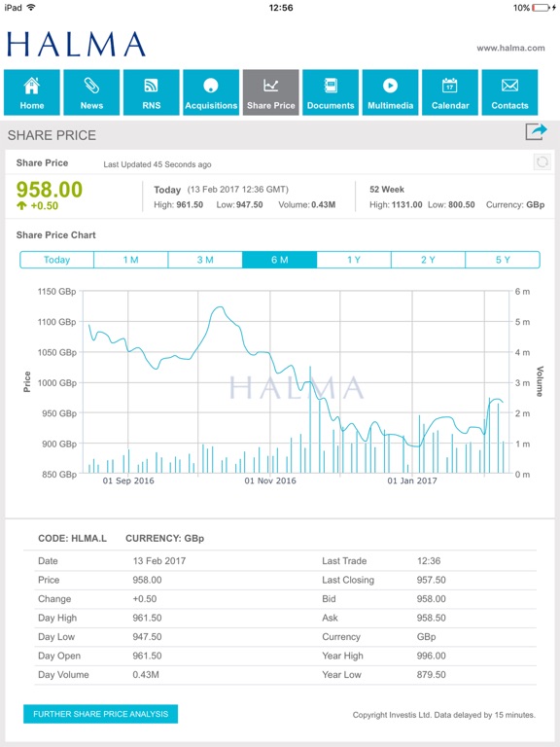This screenshot has height=747, width=560.
Task: Click Further Share Price Analysis button
Action: tap(100, 714)
